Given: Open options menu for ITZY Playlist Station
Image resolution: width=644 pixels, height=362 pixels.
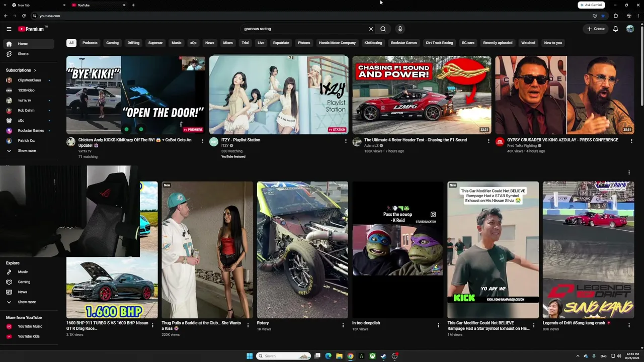Looking at the screenshot, I should pyautogui.click(x=346, y=141).
